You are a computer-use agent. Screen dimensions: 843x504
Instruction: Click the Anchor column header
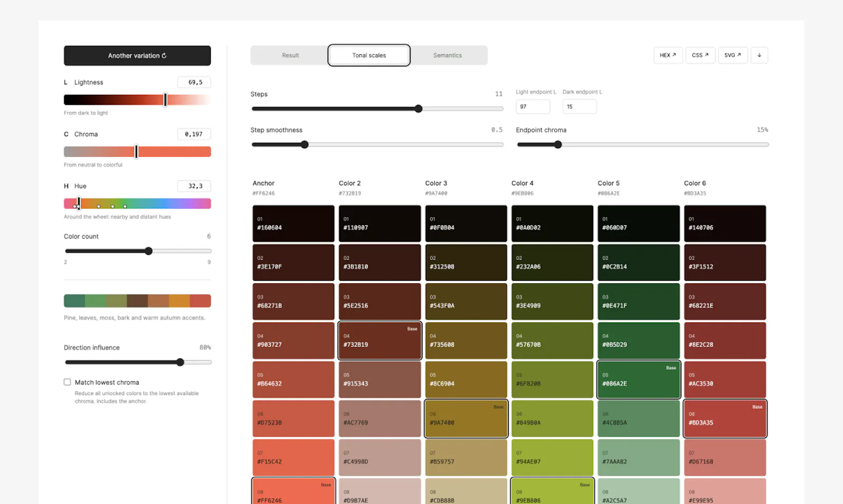tap(263, 183)
